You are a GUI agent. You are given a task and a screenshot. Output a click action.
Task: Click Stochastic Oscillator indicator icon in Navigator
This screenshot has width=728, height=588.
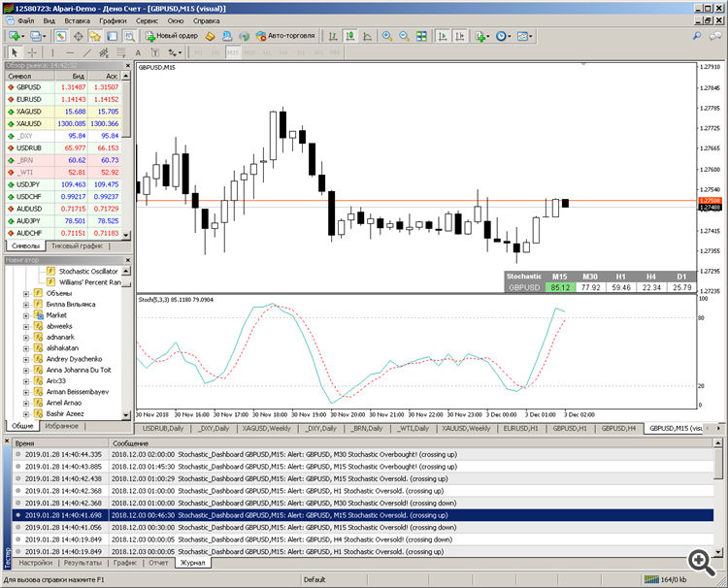pos(51,272)
